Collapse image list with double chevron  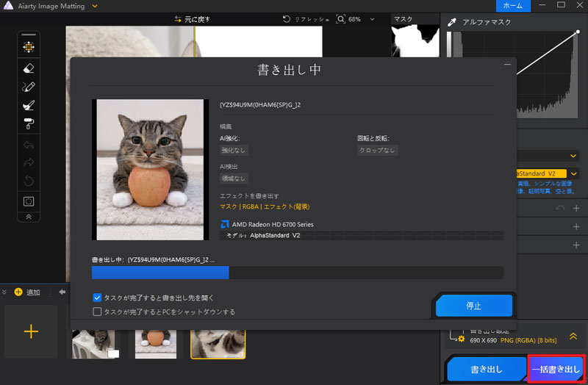click(4, 292)
